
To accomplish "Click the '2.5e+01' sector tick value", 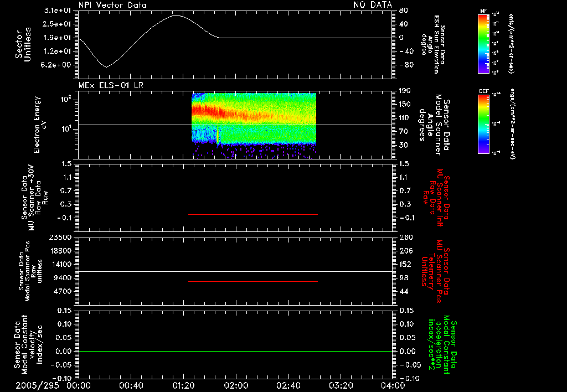I will pyautogui.click(x=58, y=24).
